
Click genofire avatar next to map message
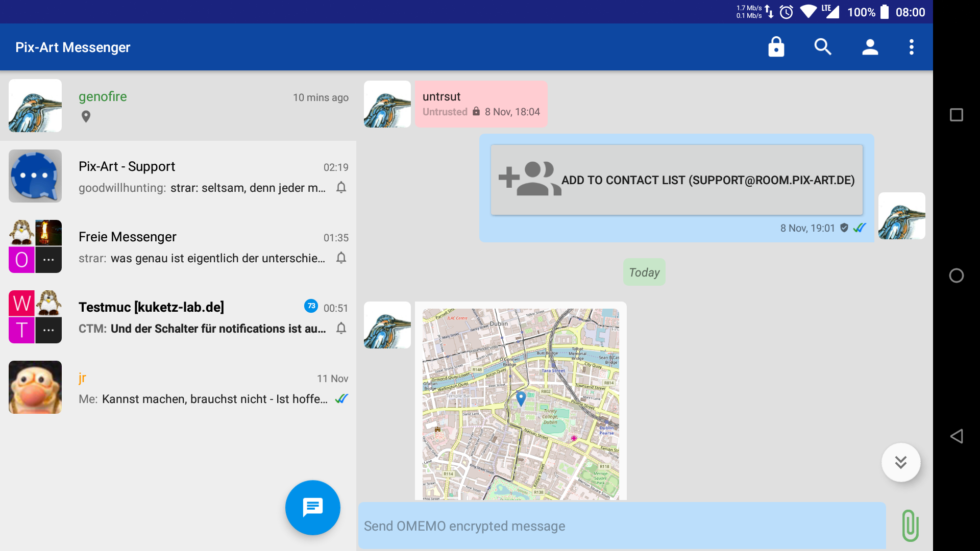(387, 325)
